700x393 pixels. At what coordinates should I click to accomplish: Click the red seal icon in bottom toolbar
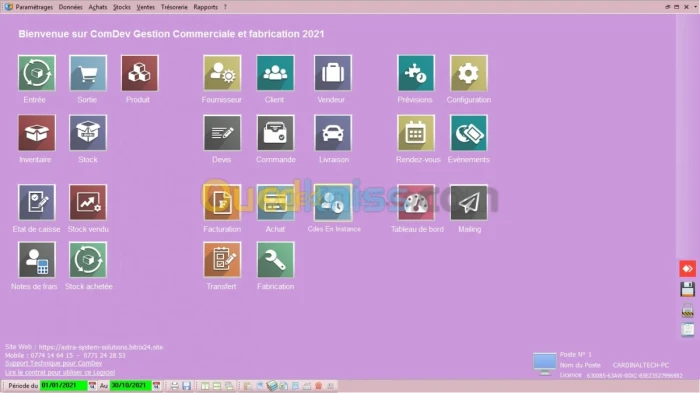click(x=318, y=385)
